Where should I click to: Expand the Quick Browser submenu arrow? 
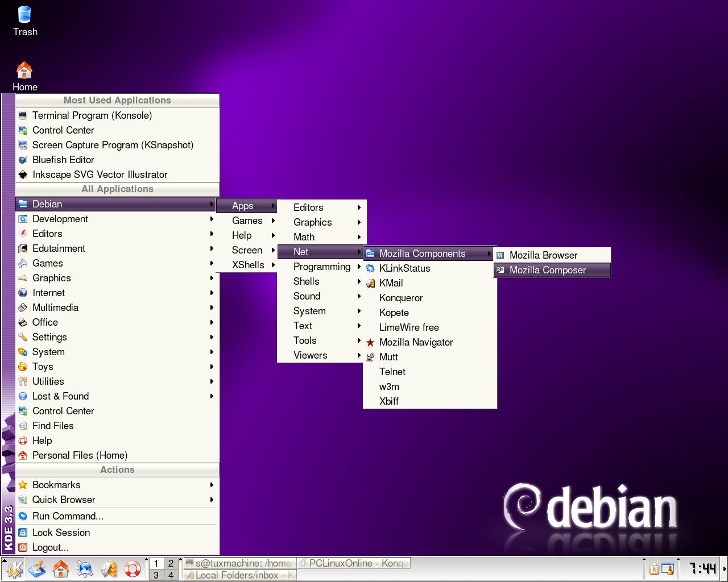[212, 500]
